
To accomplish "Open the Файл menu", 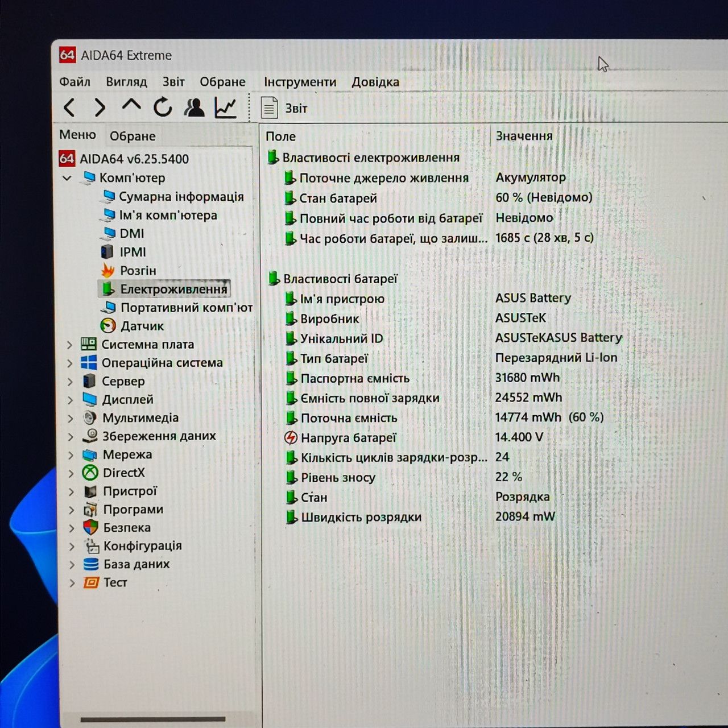I will coord(75,82).
